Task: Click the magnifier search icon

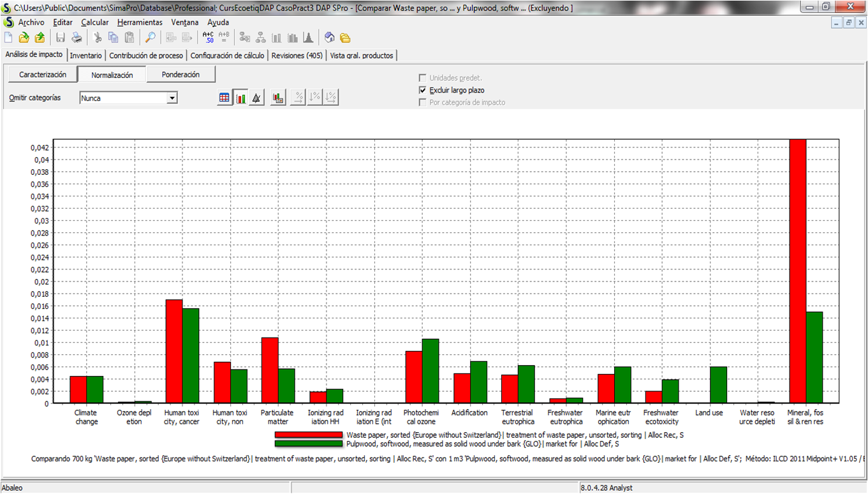Action: (x=150, y=38)
